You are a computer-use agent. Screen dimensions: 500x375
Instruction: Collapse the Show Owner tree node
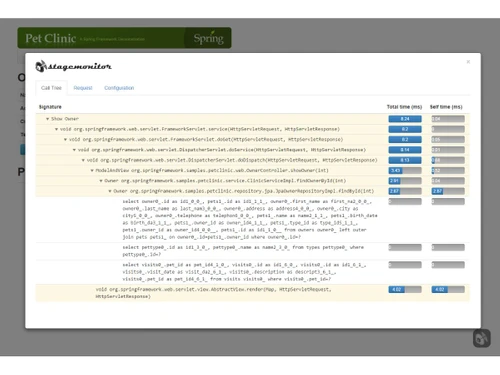click(x=47, y=119)
